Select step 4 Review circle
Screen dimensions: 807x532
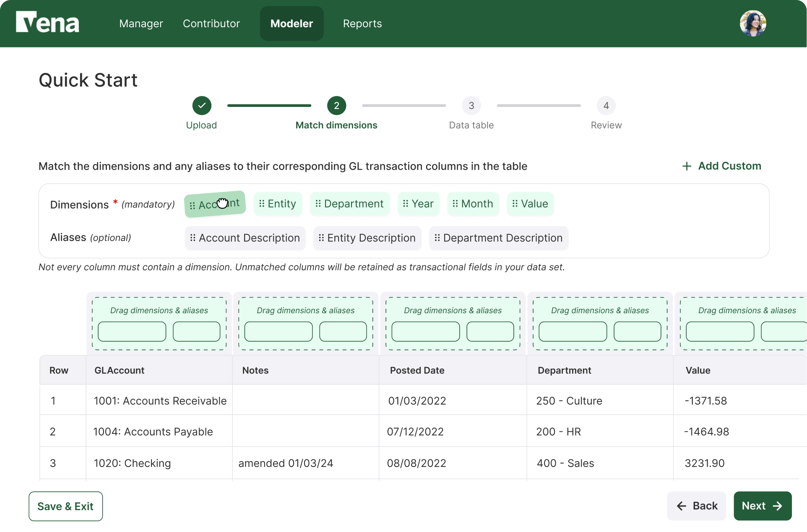pyautogui.click(x=606, y=106)
